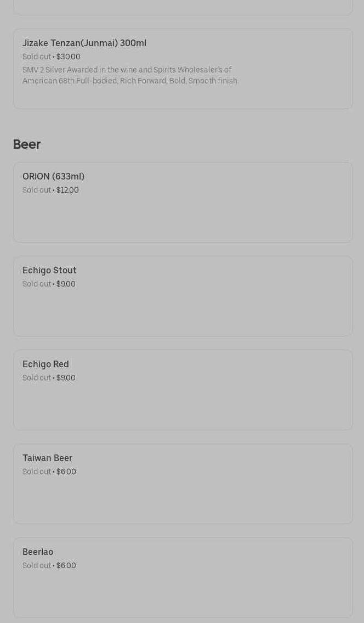Click the Sold out label on ORION
Viewport: 364px width, 623px height.
pos(36,190)
